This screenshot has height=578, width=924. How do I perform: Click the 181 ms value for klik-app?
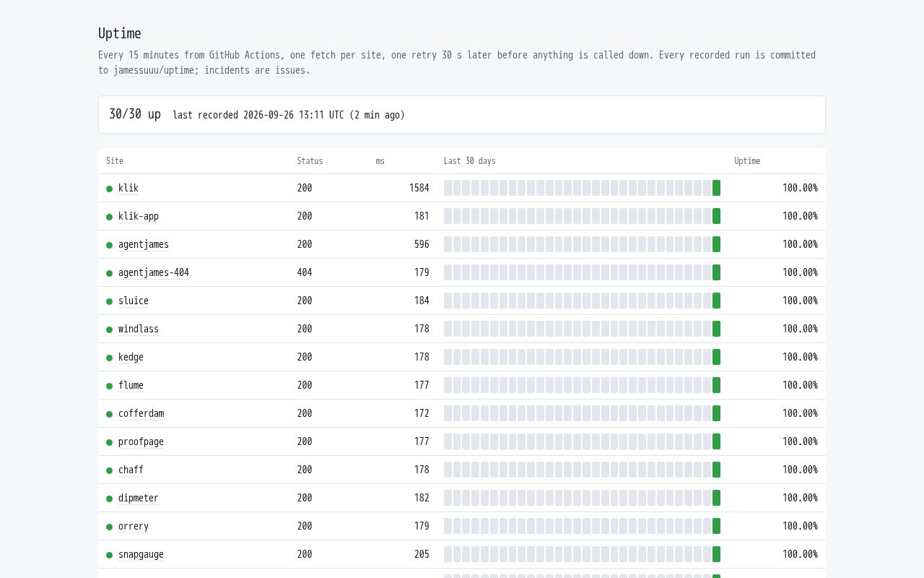click(422, 216)
